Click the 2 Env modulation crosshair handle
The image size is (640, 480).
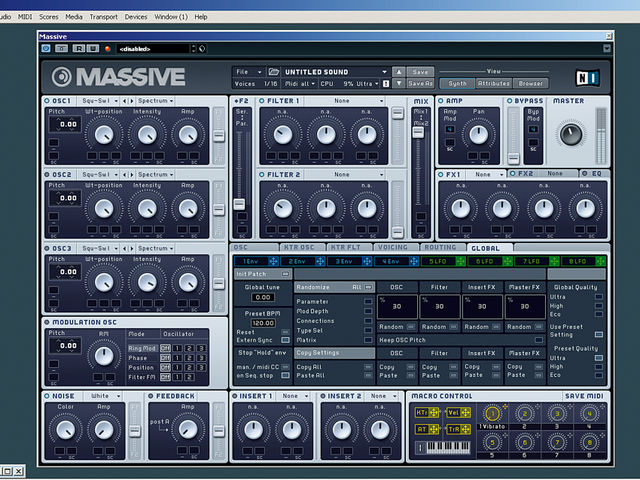320,261
